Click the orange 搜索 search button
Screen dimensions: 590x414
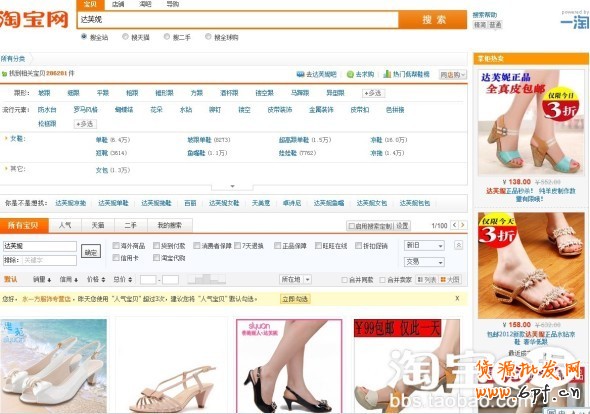tap(433, 20)
